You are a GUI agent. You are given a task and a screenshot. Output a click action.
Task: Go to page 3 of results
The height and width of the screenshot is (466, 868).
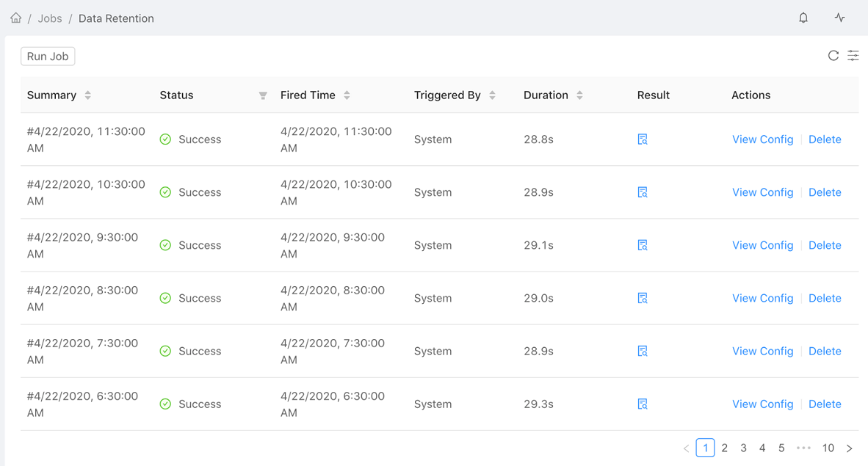(743, 448)
